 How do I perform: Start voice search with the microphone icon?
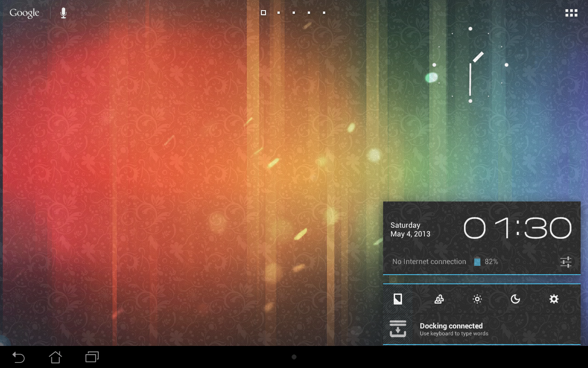coord(63,13)
